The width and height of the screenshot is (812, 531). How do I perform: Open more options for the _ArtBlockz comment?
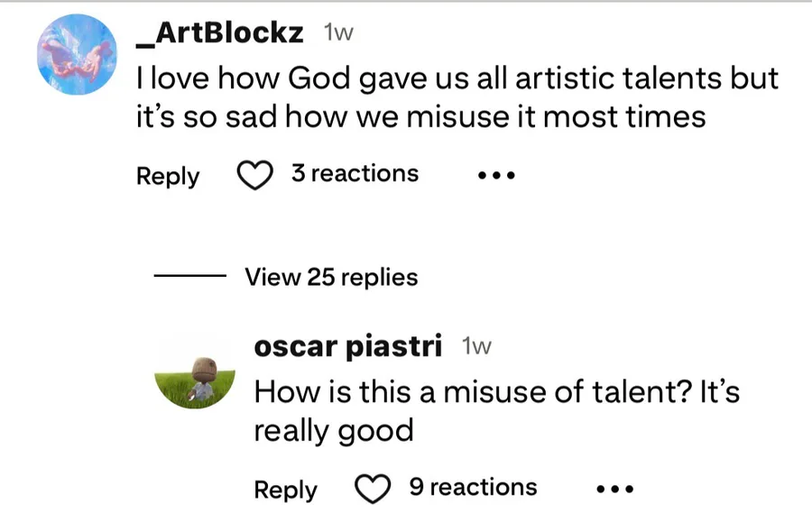tap(496, 176)
